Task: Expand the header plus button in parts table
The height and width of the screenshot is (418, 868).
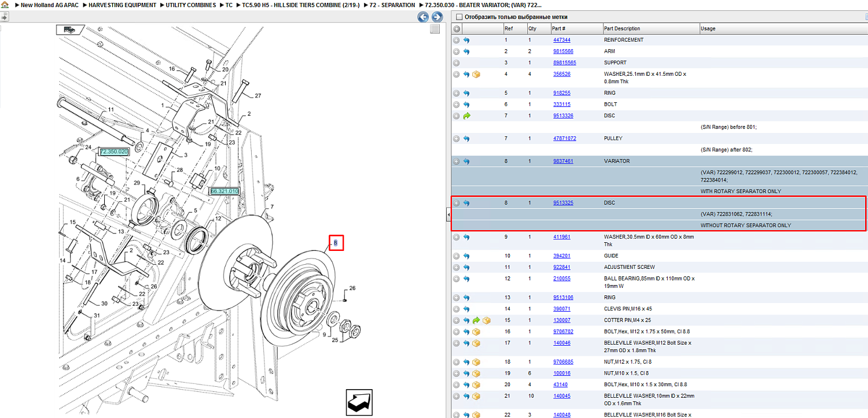Action: pos(457,29)
